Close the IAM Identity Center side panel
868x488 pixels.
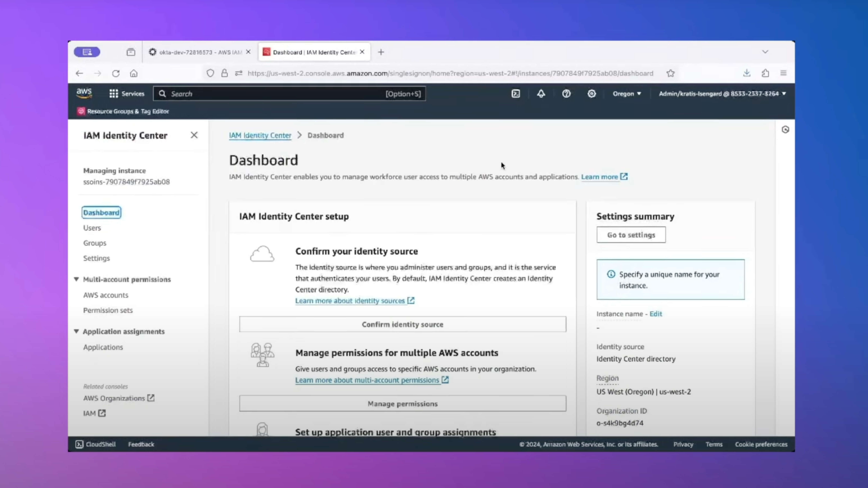click(x=194, y=135)
